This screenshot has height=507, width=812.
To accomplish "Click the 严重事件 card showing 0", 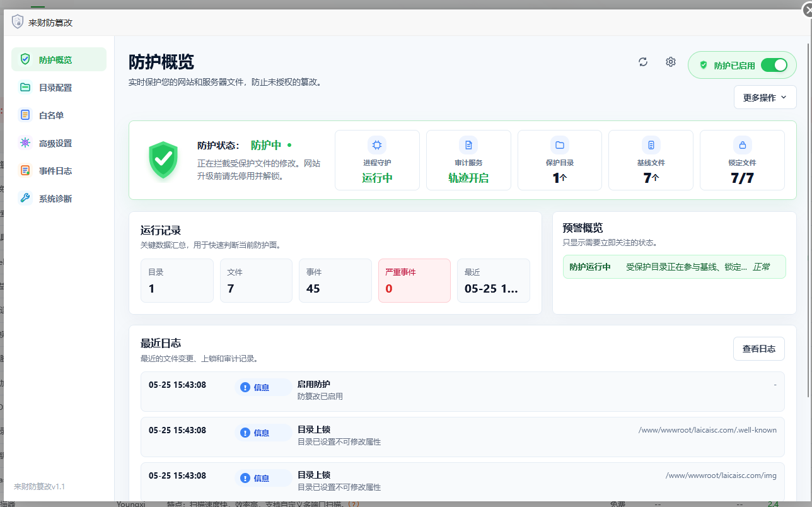I will tap(414, 281).
